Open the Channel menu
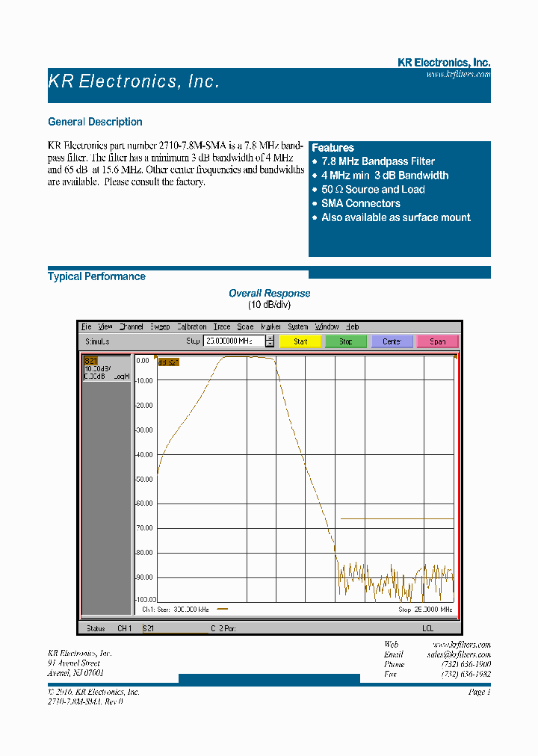538x756 pixels. [x=131, y=327]
